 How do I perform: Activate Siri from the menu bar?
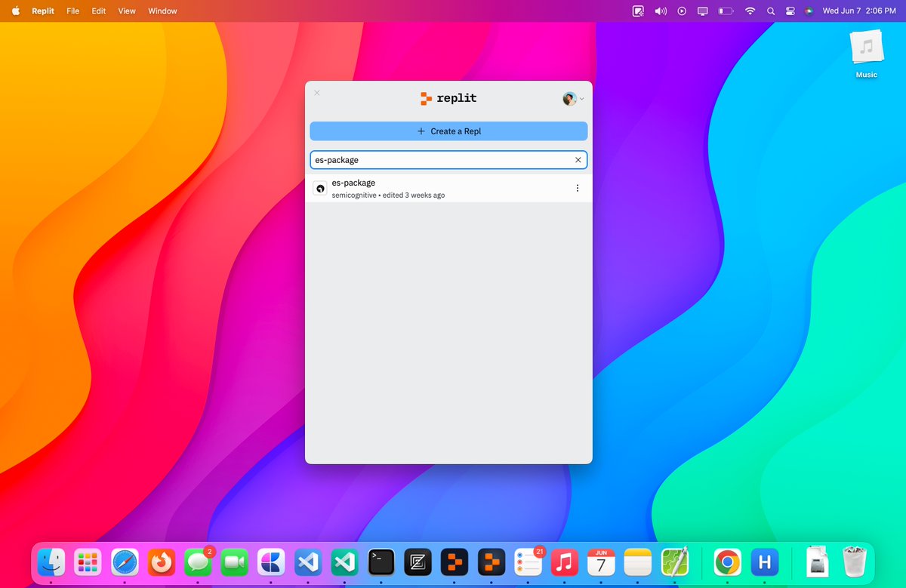pyautogui.click(x=809, y=11)
